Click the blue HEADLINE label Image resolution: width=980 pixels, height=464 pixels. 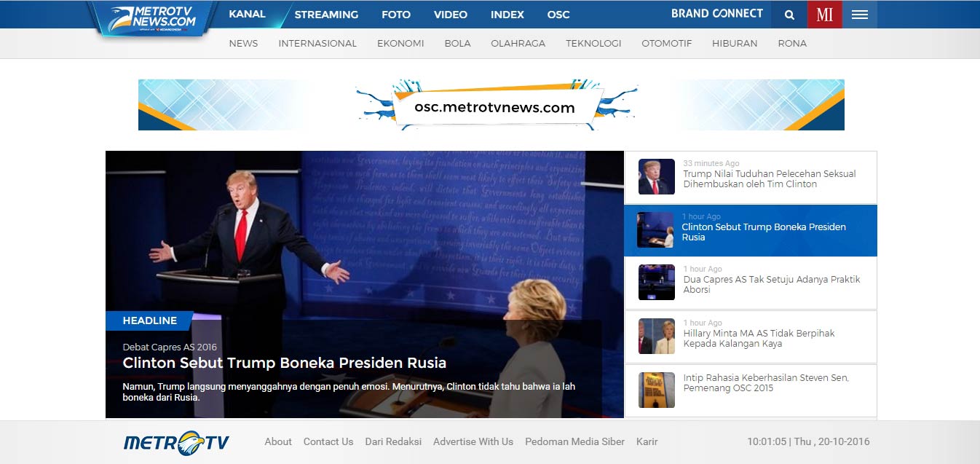149,321
